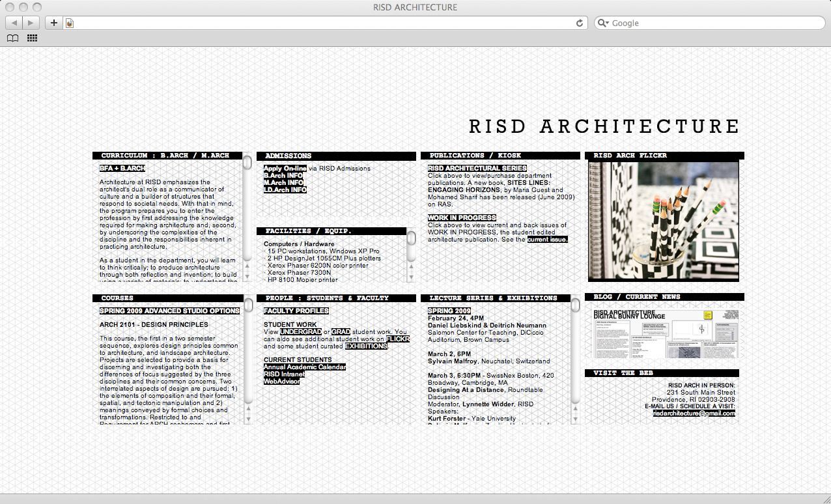
Task: Click the Curriculum panel scroll down arrow
Action: [247, 276]
